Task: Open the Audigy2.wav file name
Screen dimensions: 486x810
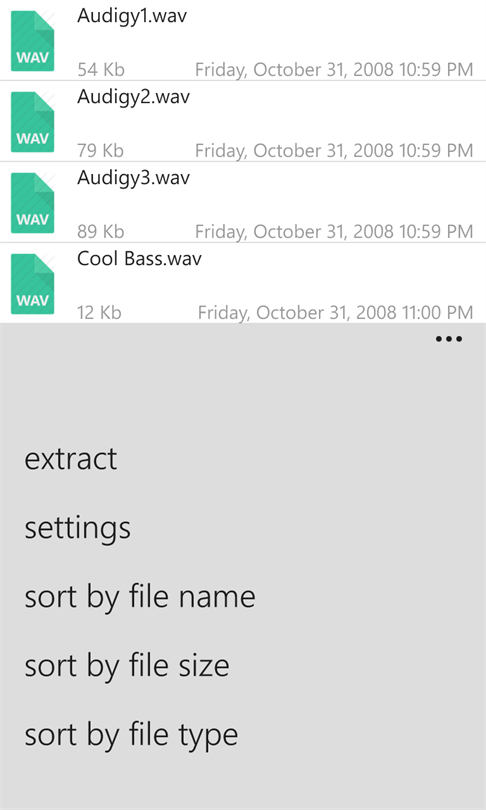Action: tap(133, 97)
